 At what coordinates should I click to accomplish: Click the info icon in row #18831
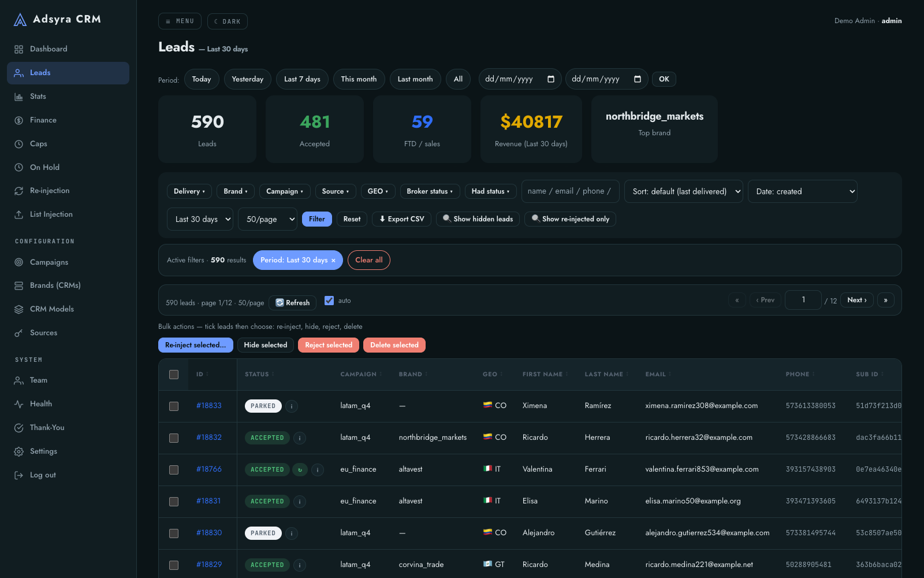point(300,502)
